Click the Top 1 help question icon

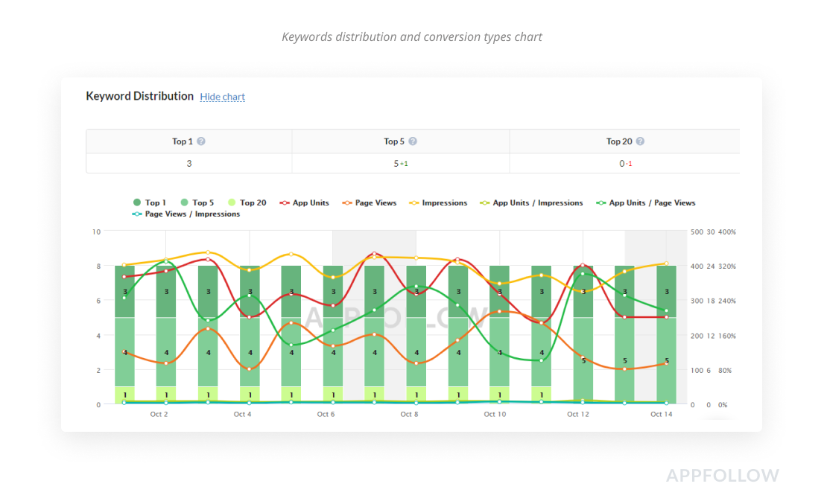pos(201,141)
